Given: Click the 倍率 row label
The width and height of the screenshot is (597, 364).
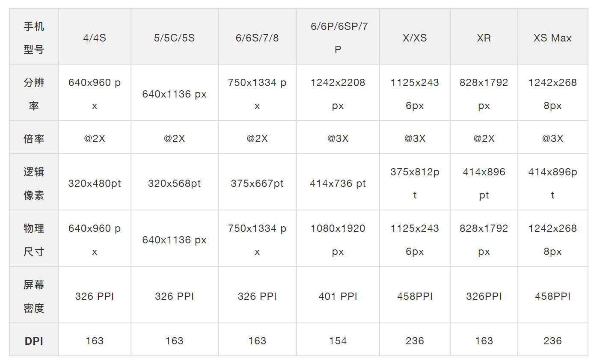Looking at the screenshot, I should coord(34,139).
